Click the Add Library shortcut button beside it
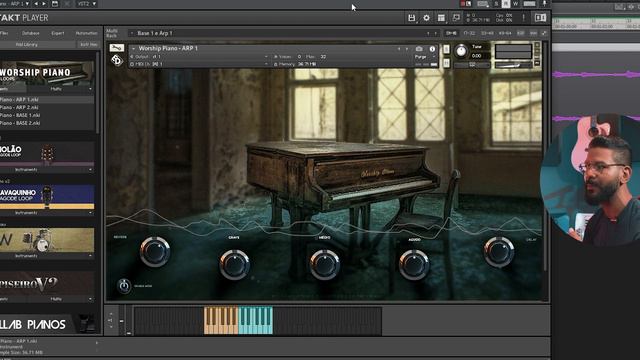 (x=89, y=44)
